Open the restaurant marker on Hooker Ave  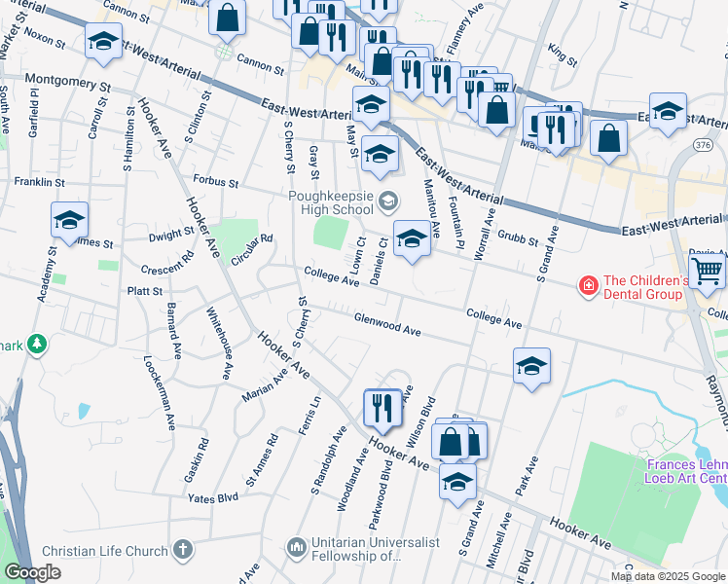pyautogui.click(x=383, y=410)
